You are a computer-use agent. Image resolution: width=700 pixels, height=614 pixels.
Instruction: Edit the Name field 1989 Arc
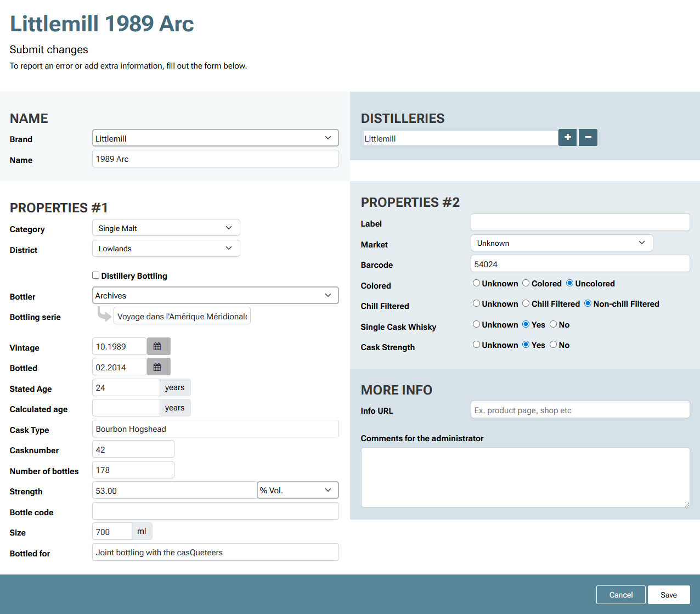pos(215,159)
